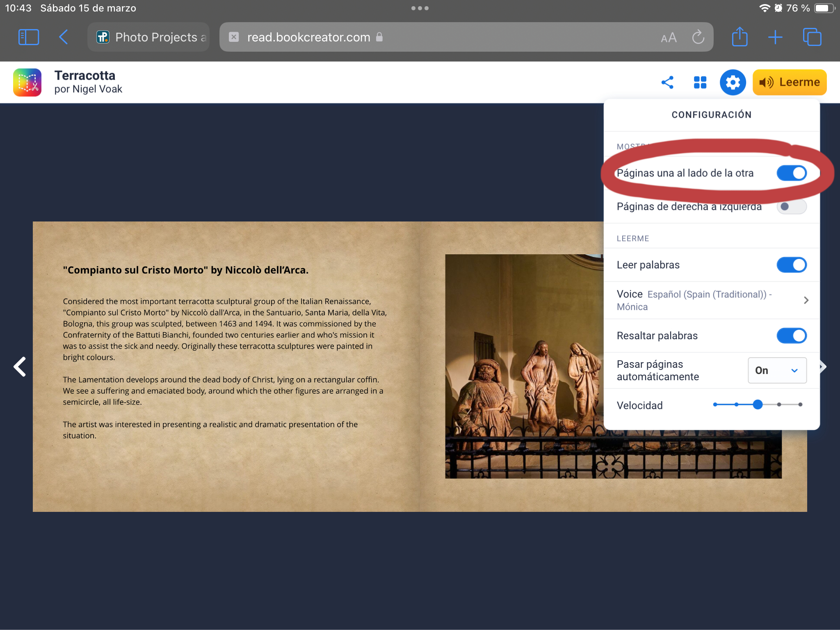This screenshot has height=630, width=840.
Task: Disable Leer palabras switch
Action: pos(791,265)
